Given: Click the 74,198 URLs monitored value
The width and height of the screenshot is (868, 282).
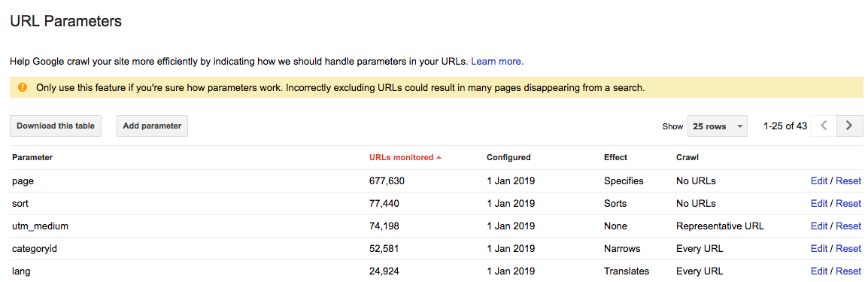Looking at the screenshot, I should 384,226.
